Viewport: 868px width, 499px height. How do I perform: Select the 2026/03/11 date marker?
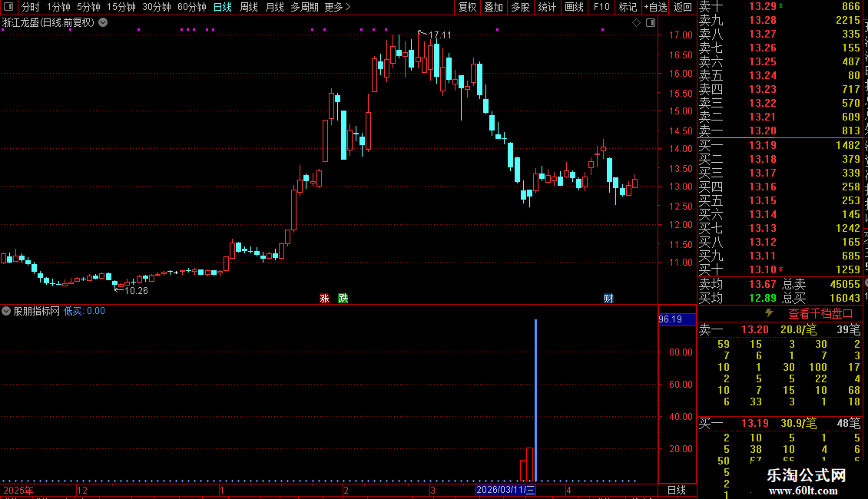click(x=505, y=490)
